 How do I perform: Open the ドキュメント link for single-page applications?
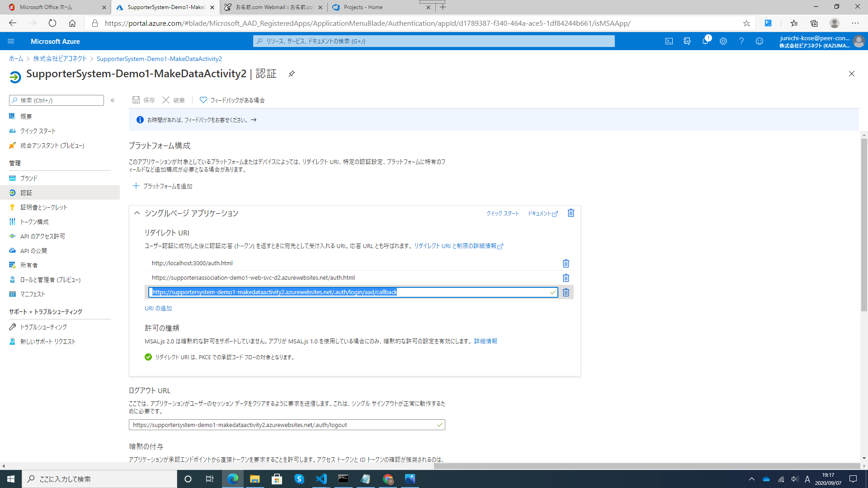click(x=540, y=213)
